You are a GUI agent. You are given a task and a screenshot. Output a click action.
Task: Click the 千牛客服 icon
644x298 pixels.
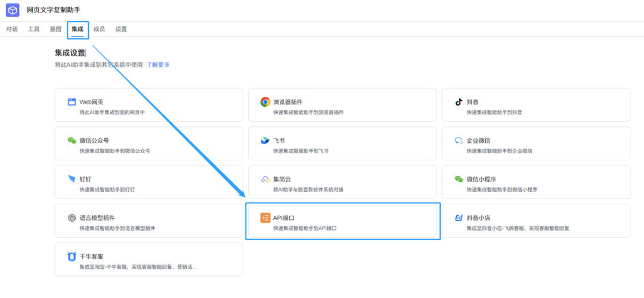click(72, 256)
